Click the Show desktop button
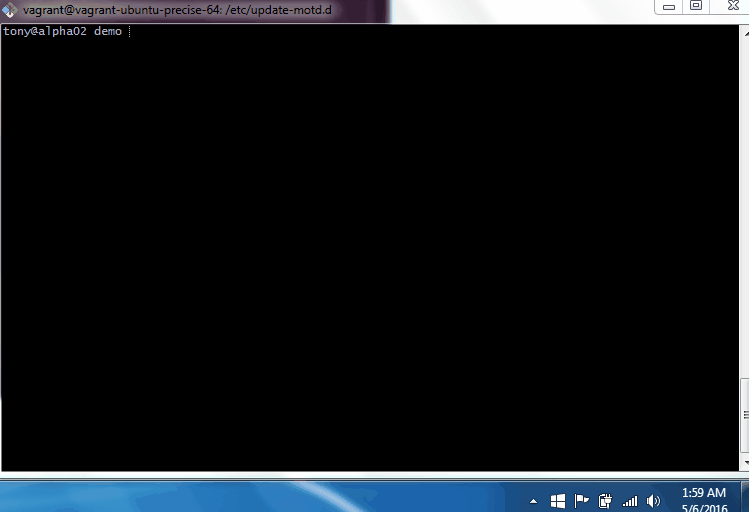 745,497
